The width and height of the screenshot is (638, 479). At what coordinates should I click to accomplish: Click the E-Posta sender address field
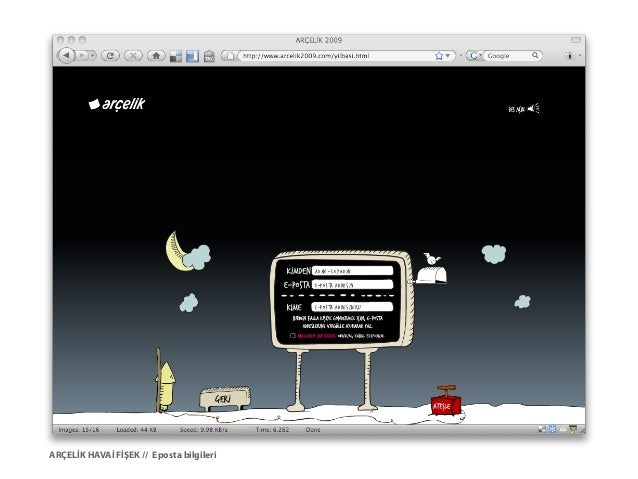352,285
